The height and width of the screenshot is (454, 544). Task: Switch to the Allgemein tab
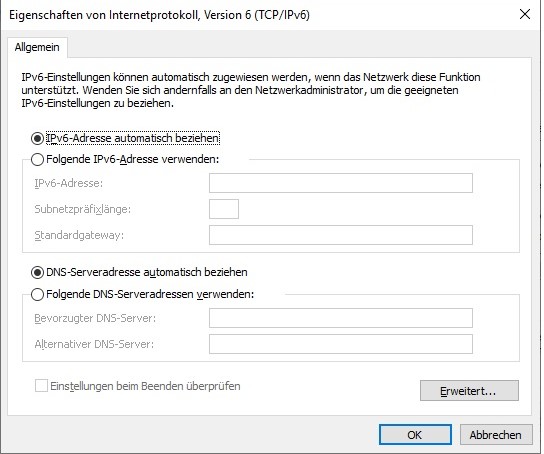(x=37, y=47)
